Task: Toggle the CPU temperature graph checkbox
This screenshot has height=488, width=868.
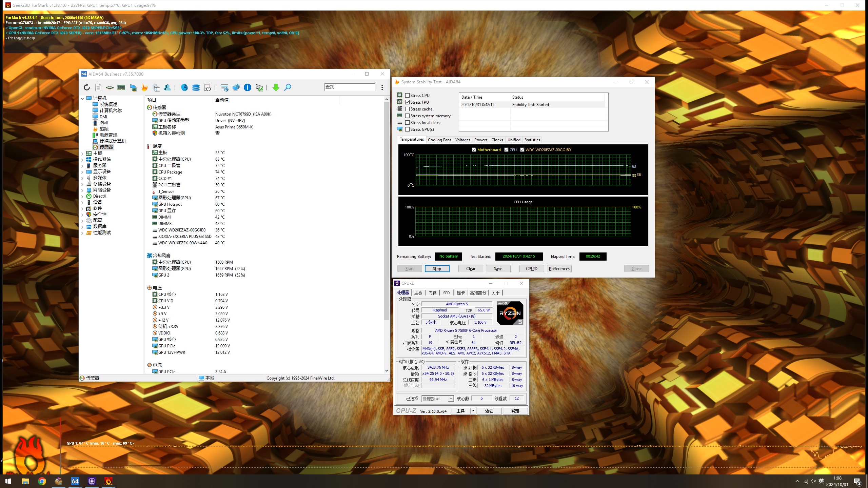Action: (x=506, y=150)
